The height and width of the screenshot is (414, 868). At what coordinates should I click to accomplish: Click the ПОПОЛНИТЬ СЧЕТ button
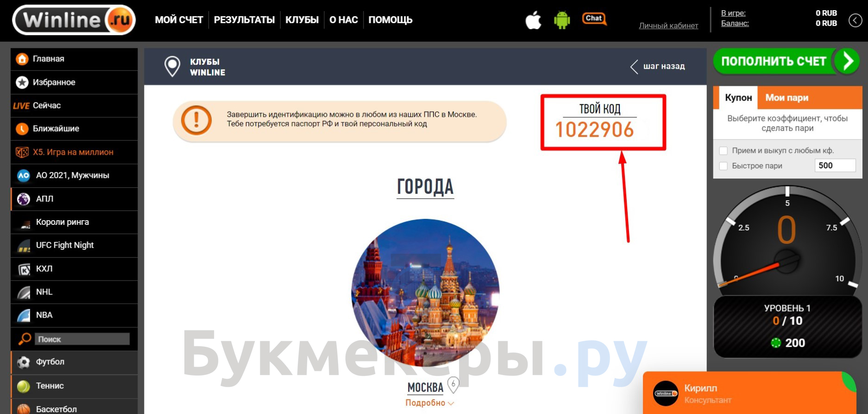[x=786, y=61]
